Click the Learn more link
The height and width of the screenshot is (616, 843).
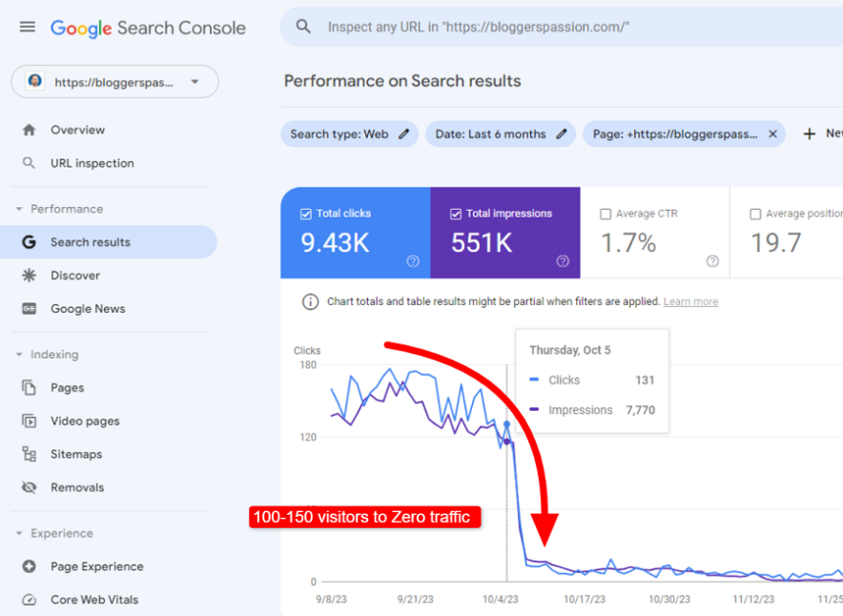[690, 301]
